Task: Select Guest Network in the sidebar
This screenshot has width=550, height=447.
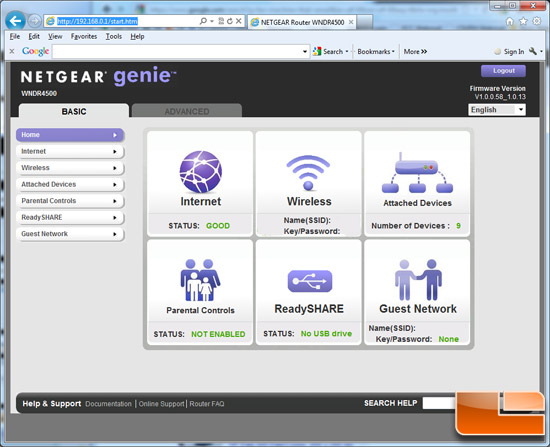Action: 70,234
